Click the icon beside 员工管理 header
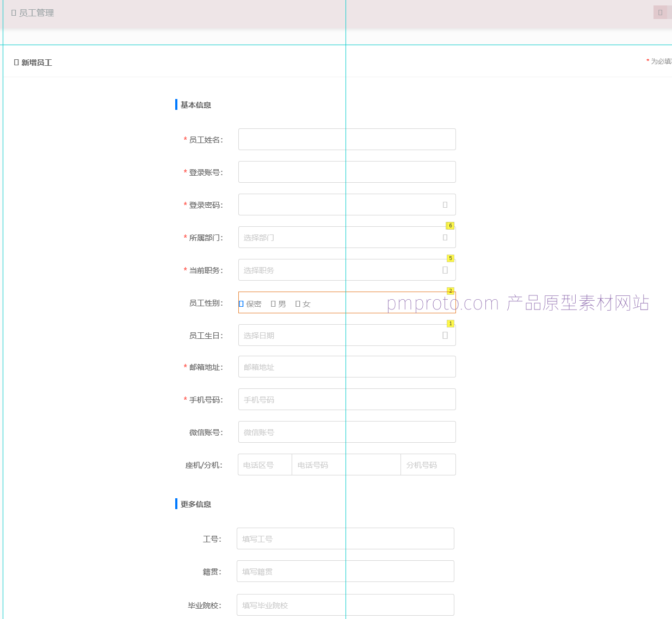 click(x=14, y=13)
